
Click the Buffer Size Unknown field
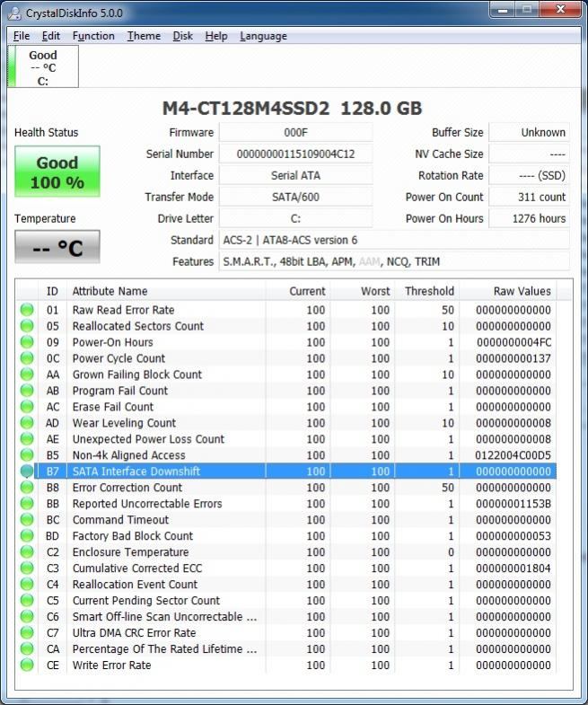click(529, 133)
